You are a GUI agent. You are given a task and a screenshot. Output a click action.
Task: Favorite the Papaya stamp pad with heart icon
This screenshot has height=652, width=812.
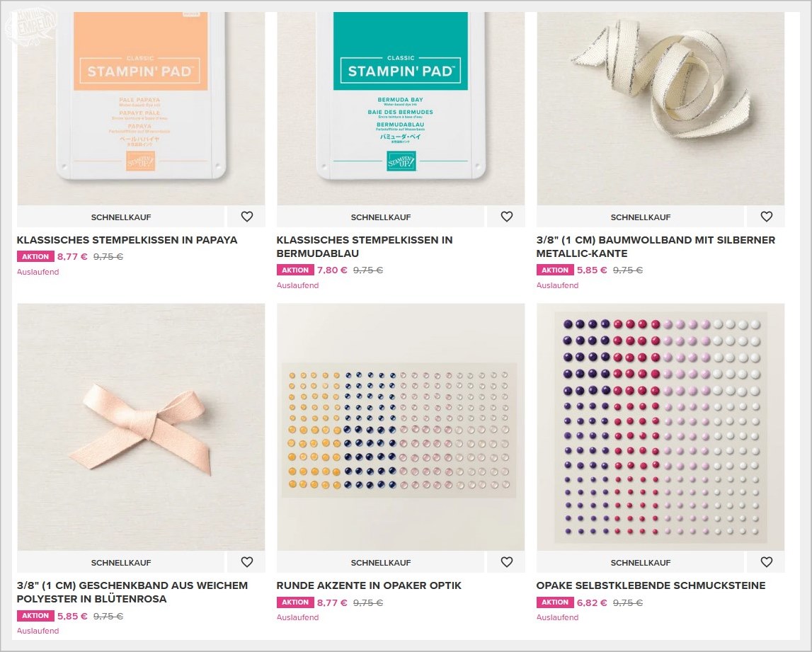(x=247, y=217)
